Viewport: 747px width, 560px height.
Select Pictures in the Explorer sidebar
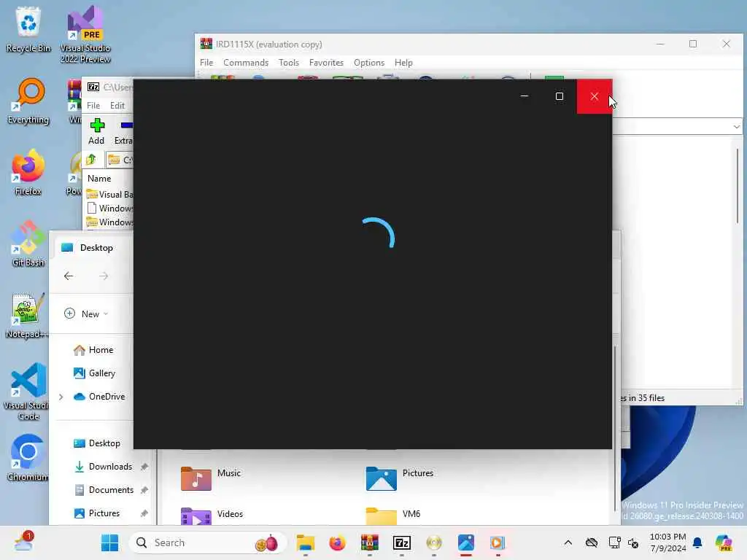(x=97, y=513)
